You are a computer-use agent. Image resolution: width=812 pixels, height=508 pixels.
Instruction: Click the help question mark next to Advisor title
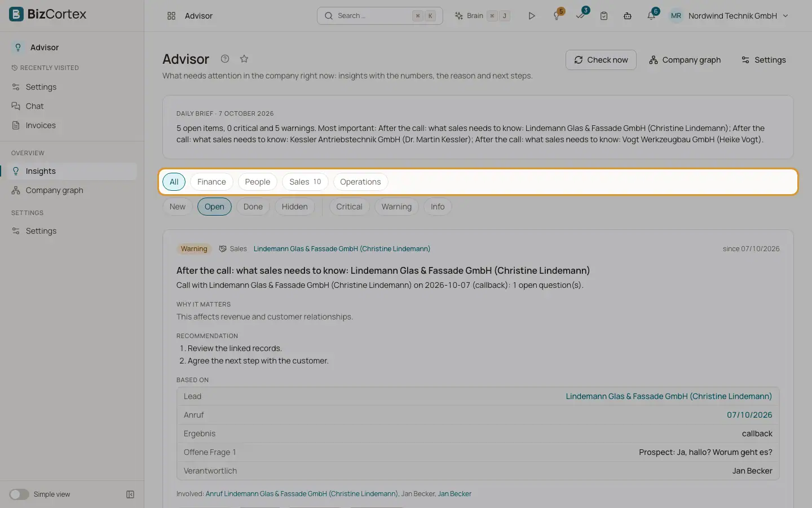click(225, 59)
